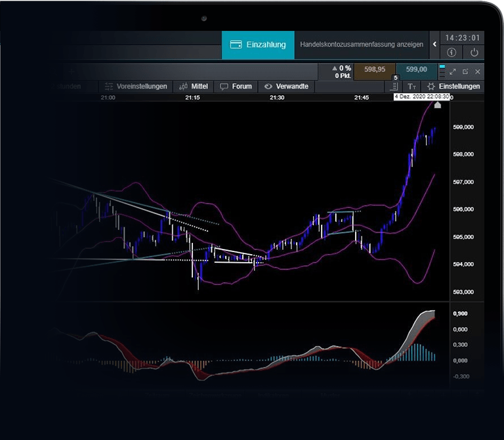Image resolution: width=504 pixels, height=440 pixels.
Task: Open chart Einstellungen settings
Action: point(453,86)
